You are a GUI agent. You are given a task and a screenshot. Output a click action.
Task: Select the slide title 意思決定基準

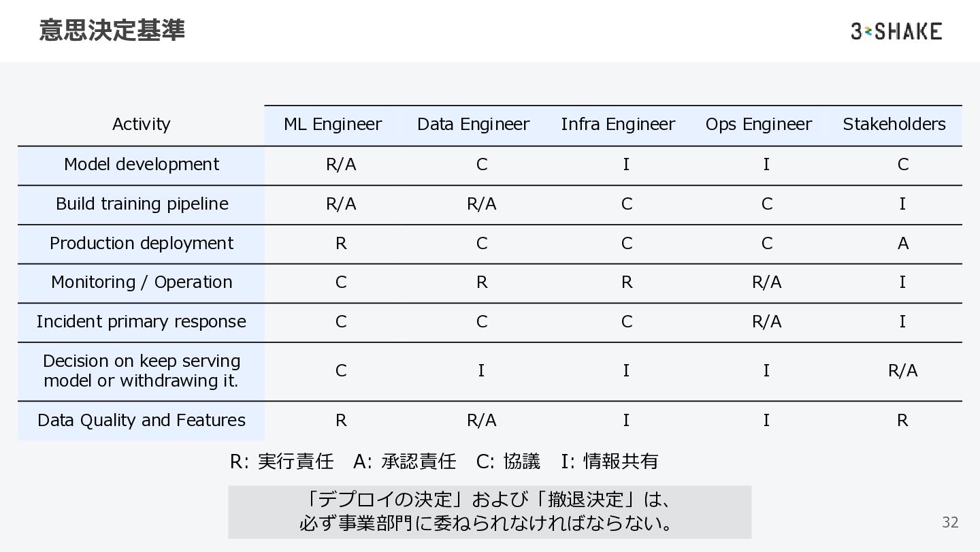coord(112,30)
